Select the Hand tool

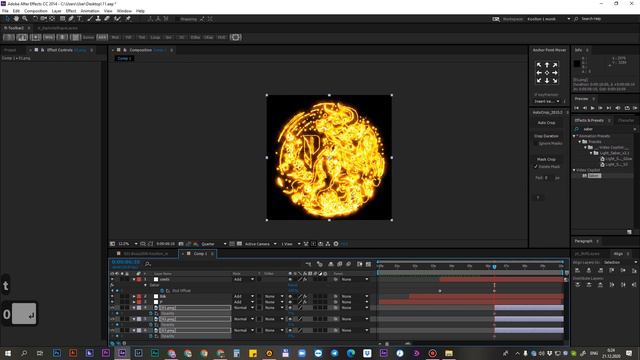16,19
